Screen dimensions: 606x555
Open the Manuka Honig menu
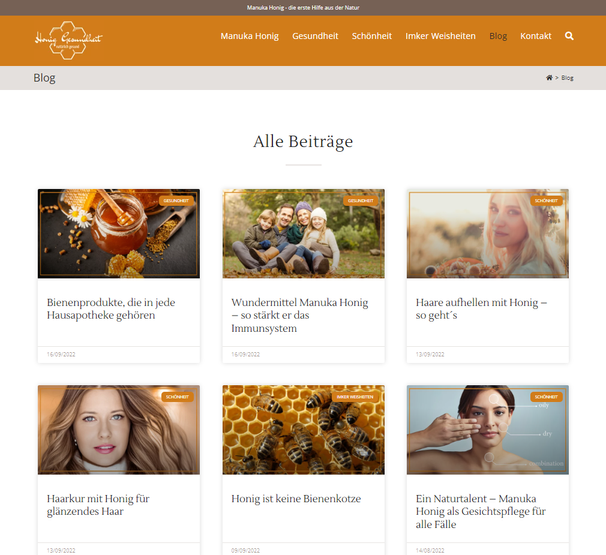point(249,36)
